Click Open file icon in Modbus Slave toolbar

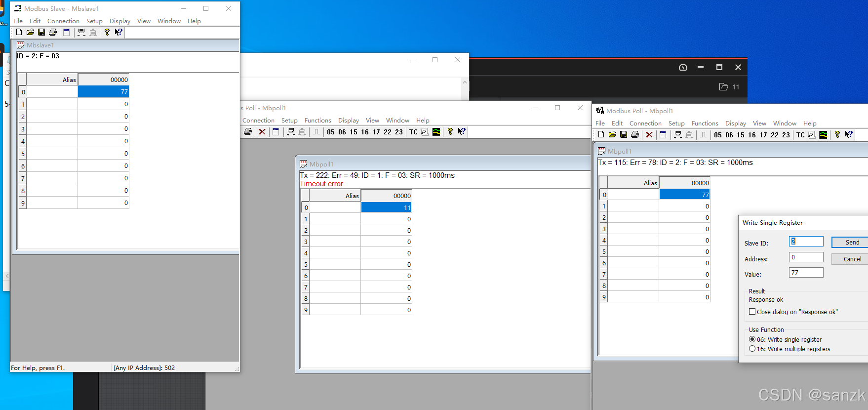(x=30, y=32)
